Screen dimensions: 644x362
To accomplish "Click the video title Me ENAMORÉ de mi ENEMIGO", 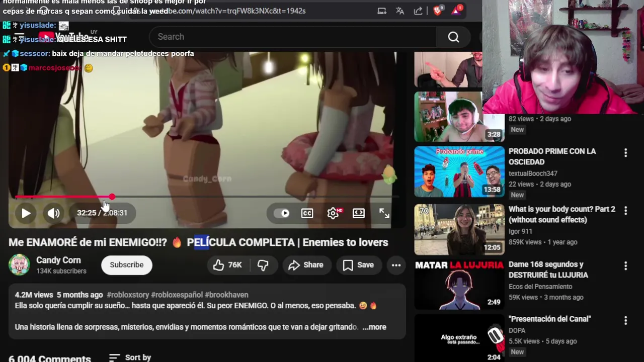I will pyautogui.click(x=198, y=242).
